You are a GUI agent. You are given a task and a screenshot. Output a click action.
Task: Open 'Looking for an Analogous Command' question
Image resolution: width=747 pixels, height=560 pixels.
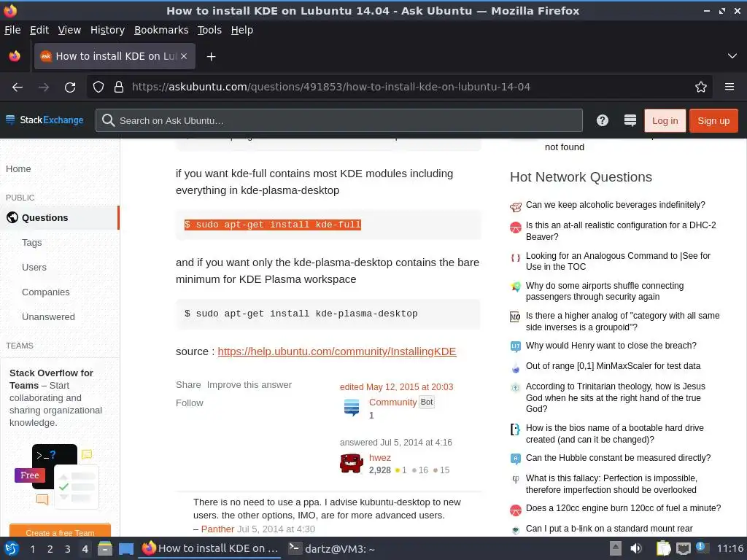point(618,261)
